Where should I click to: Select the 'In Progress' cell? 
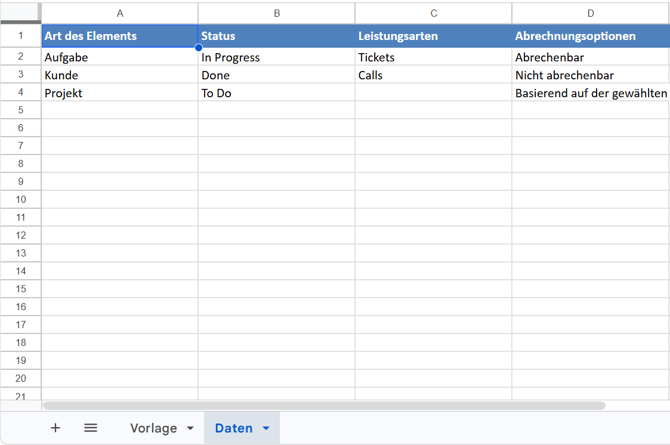click(x=277, y=58)
